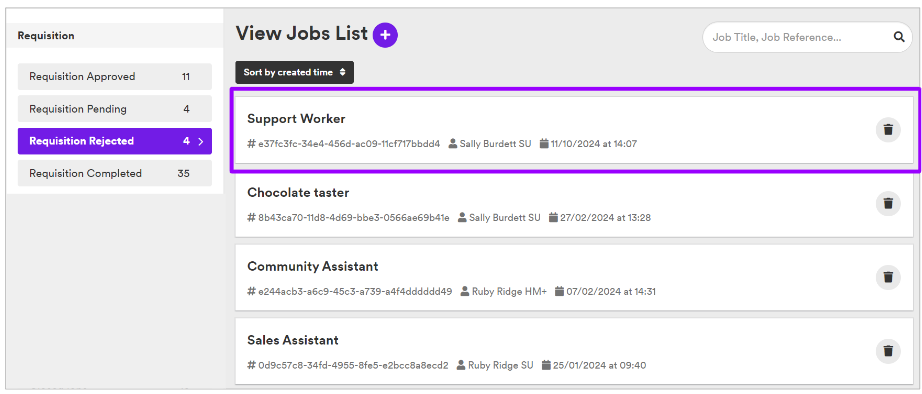922x394 pixels.
Task: Open the Sort by created time dropdown
Action: pyautogui.click(x=295, y=72)
